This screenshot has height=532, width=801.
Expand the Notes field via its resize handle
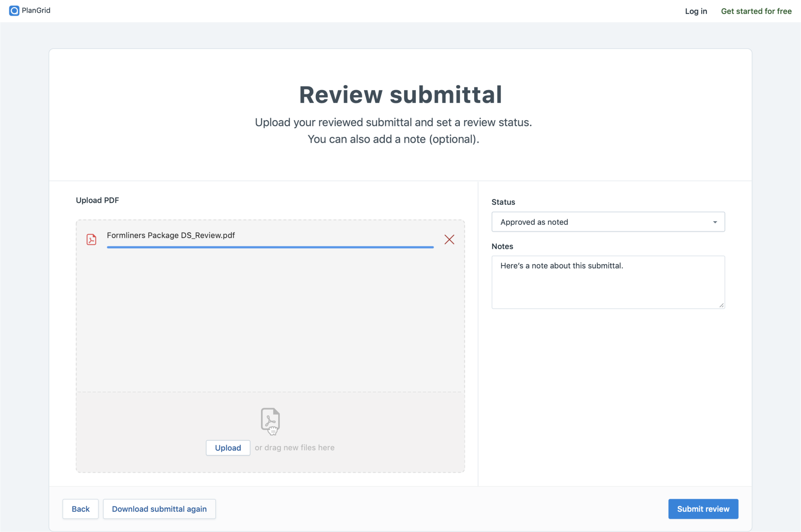[721, 305]
